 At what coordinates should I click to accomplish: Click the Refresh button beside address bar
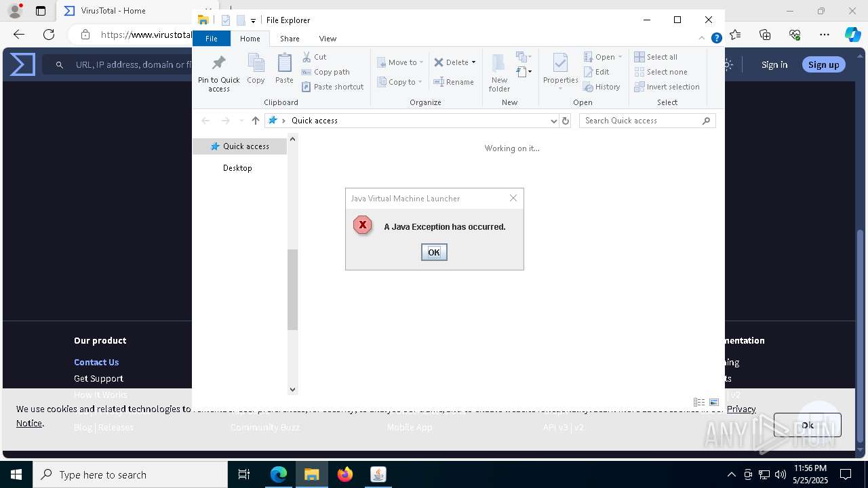[x=566, y=121]
